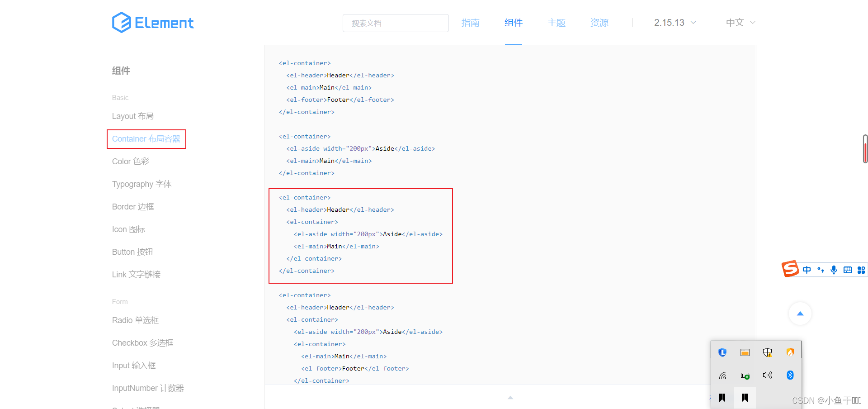Open Color 色彩 in sidebar
Screen dimensions: 868x409
coord(131,162)
